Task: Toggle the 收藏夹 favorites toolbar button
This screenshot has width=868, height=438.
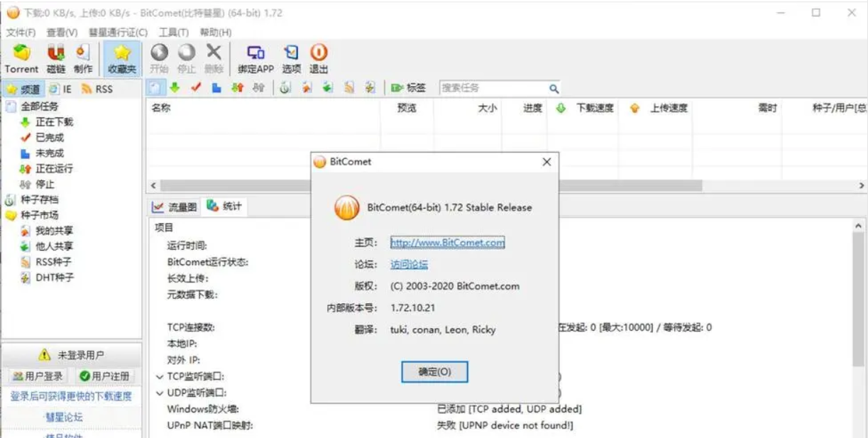Action: pyautogui.click(x=122, y=58)
